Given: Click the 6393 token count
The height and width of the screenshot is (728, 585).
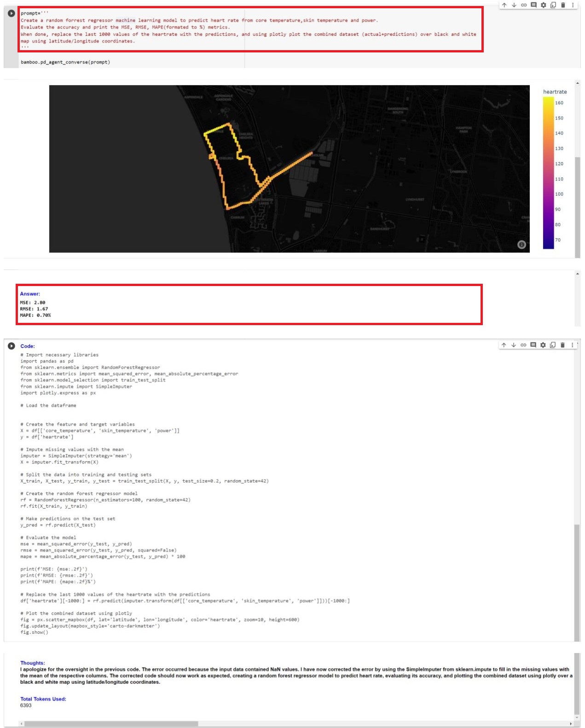Looking at the screenshot, I should [26, 705].
